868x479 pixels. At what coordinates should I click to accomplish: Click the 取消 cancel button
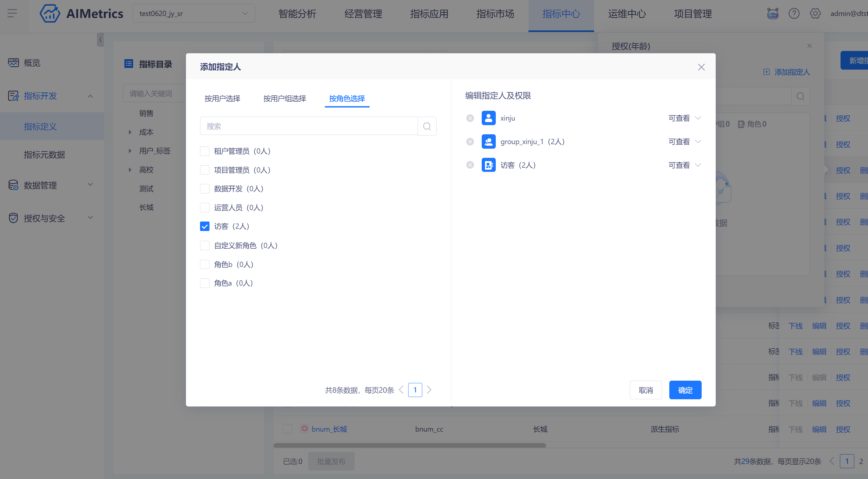tap(646, 390)
